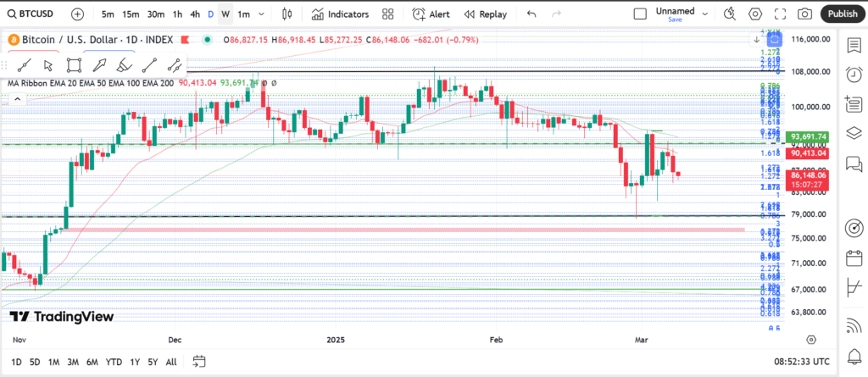Select the trend line tool in favorites bar

(x=24, y=65)
